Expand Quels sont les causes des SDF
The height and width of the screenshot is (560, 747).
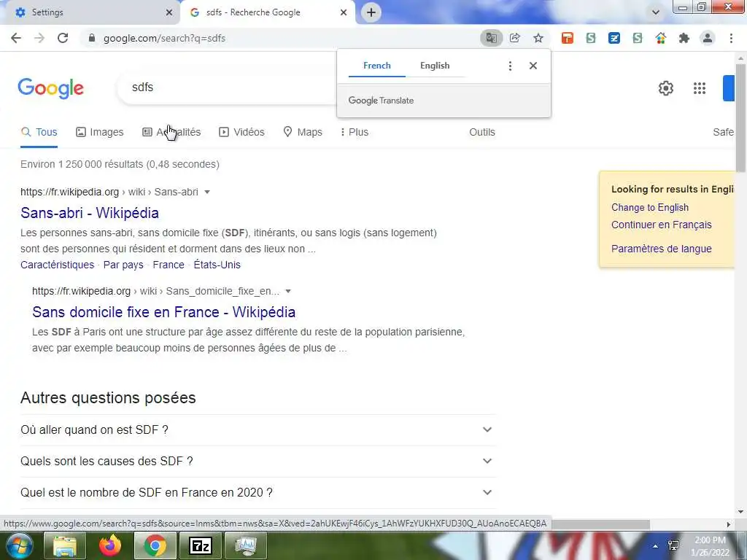(x=258, y=461)
